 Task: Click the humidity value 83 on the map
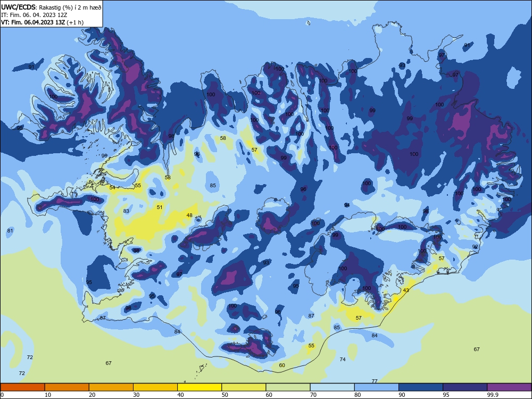126,211
